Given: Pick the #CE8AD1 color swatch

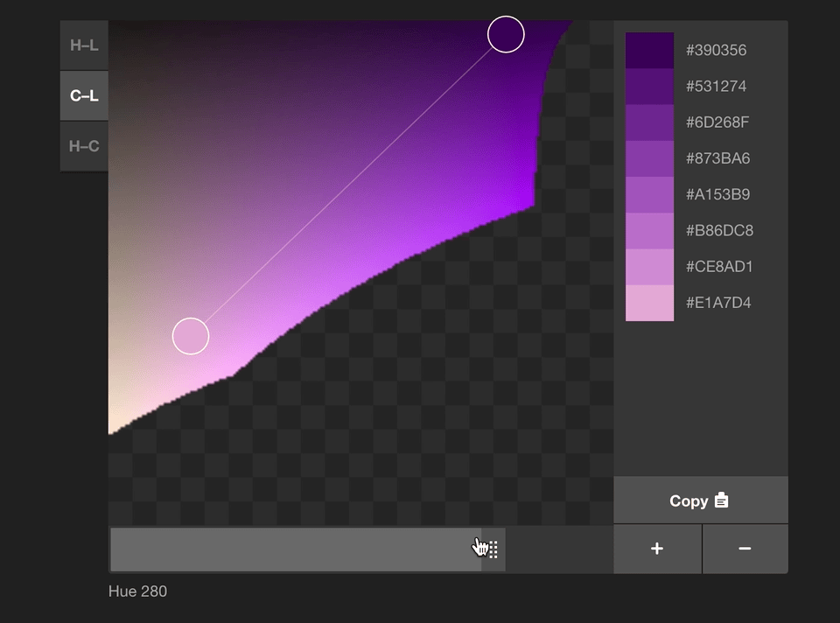Looking at the screenshot, I should (649, 267).
